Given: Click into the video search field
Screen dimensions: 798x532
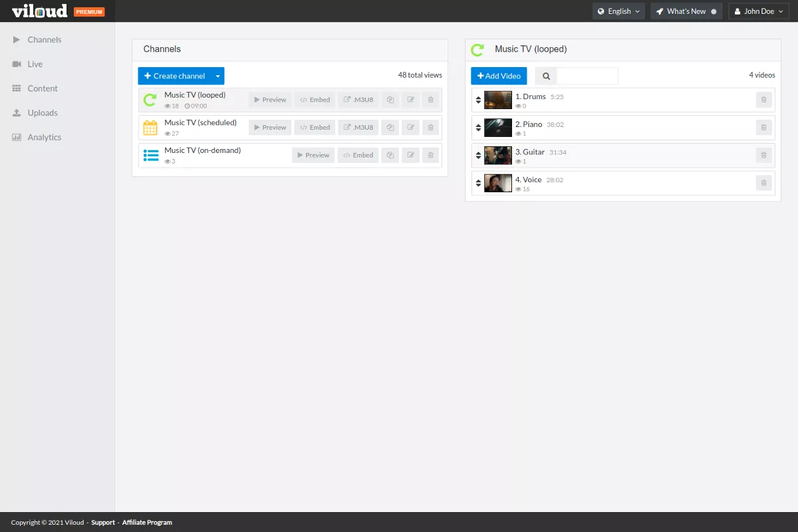Looking at the screenshot, I should coord(587,76).
